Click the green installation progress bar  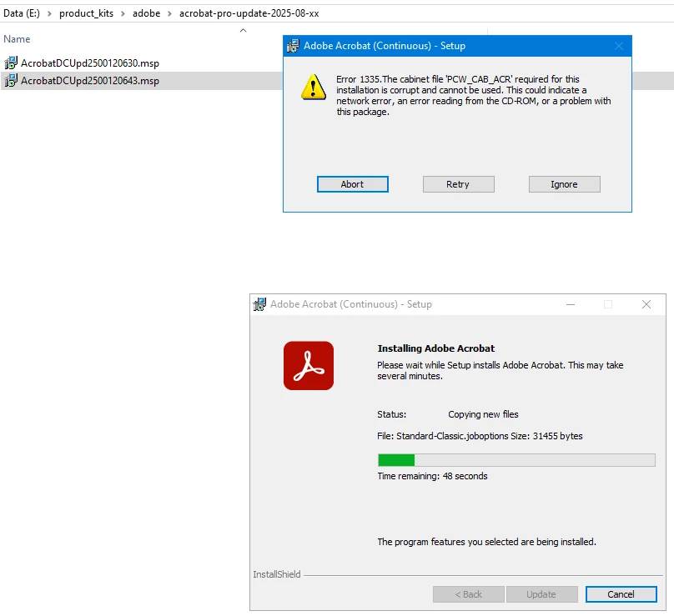click(x=516, y=459)
